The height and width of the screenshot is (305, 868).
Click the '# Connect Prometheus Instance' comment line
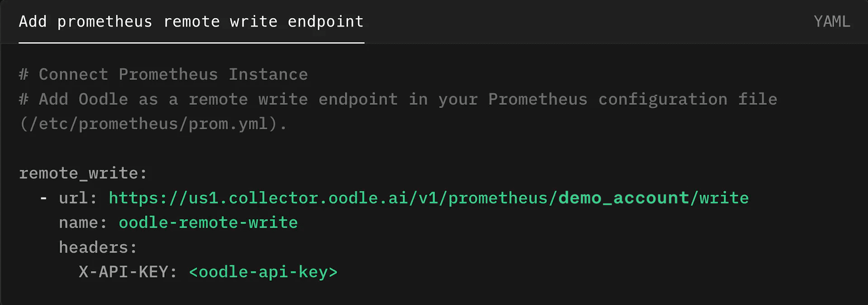pyautogui.click(x=163, y=75)
